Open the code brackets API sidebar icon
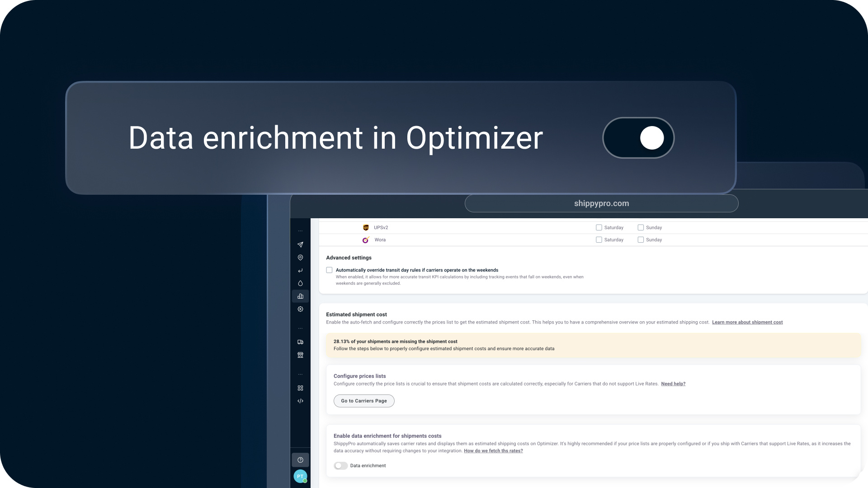The image size is (868, 488). [300, 401]
